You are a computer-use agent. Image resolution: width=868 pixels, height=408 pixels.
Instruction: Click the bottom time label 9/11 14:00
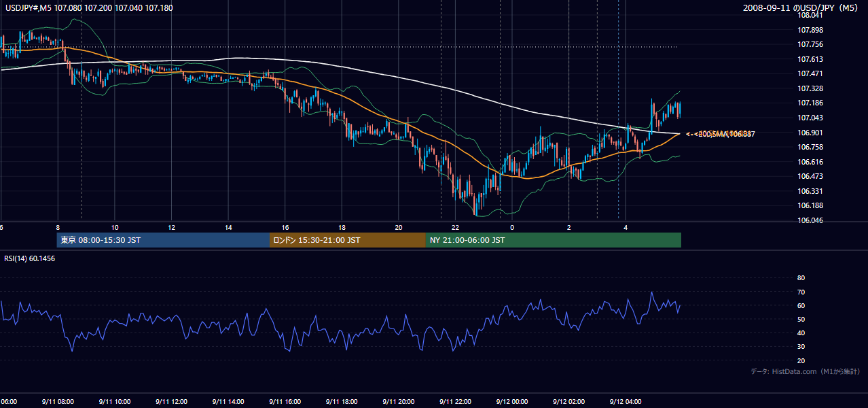point(228,401)
